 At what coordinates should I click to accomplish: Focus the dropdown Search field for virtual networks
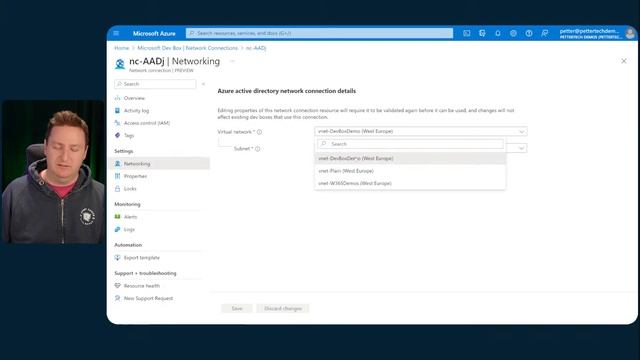click(411, 144)
